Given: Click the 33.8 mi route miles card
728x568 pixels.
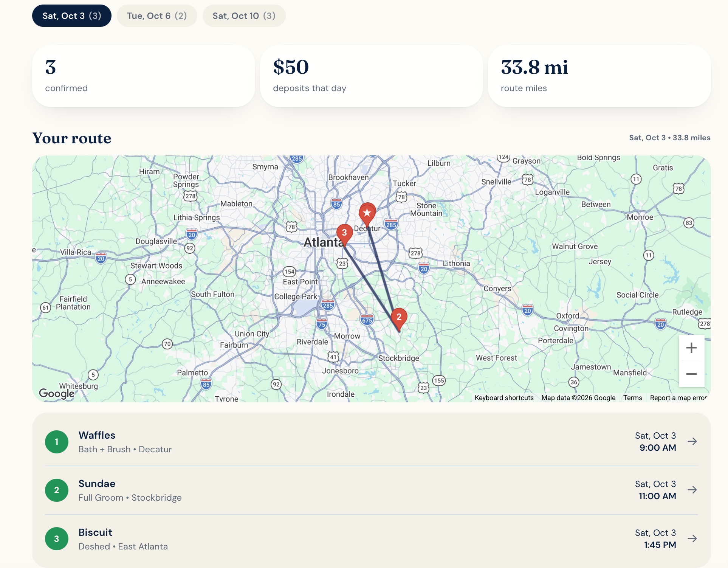Looking at the screenshot, I should (x=599, y=76).
